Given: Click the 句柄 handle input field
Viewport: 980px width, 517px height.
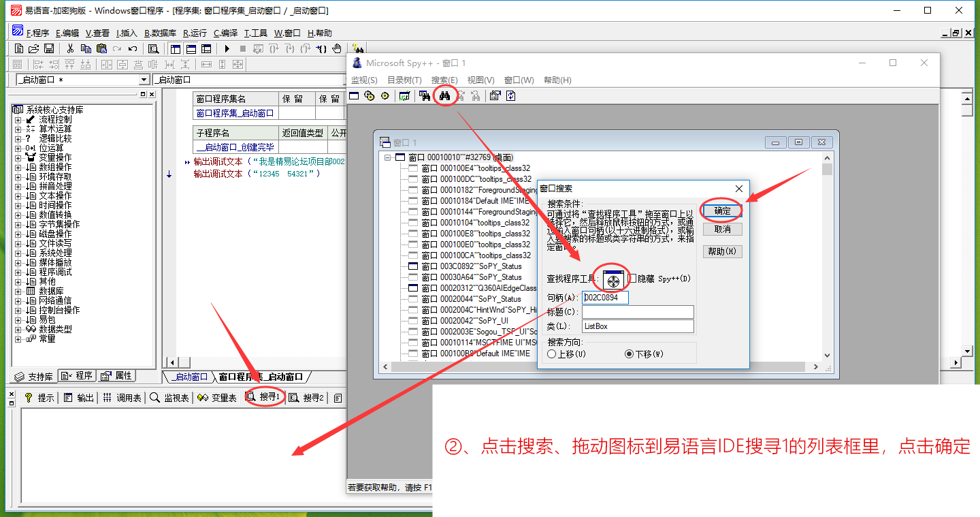Looking at the screenshot, I should coord(605,298).
